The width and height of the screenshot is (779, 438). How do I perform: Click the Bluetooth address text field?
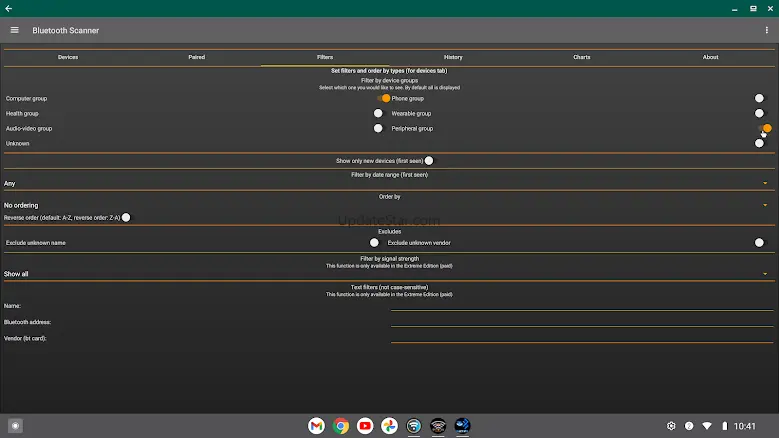pos(582,322)
